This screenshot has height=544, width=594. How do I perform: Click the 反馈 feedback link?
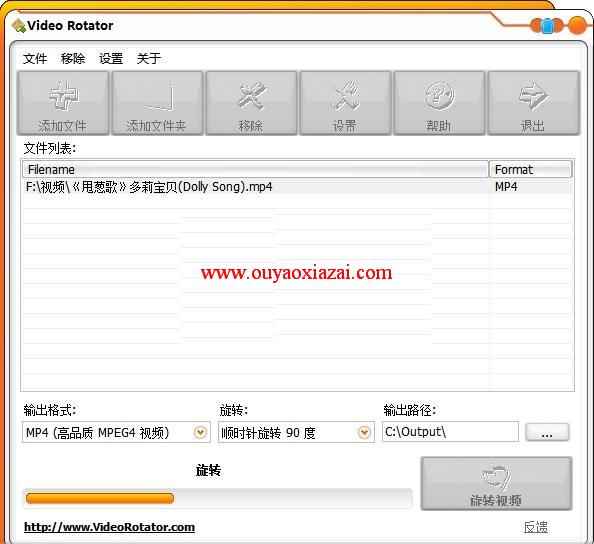[x=536, y=527]
